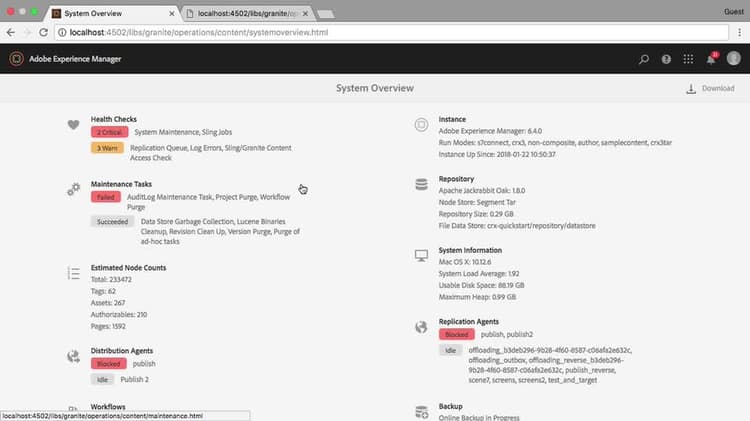The width and height of the screenshot is (750, 421).
Task: Click the 3 Warn health badge
Action: pos(107,148)
